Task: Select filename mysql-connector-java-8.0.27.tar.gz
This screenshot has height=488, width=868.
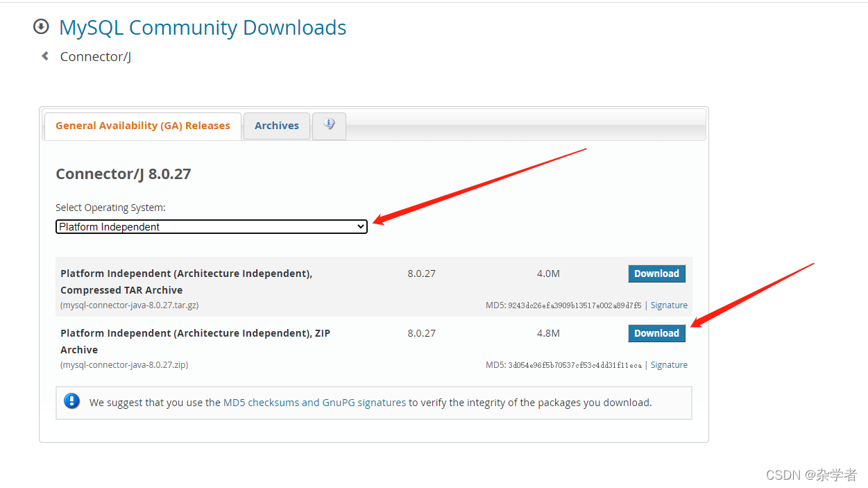Action: click(x=130, y=305)
